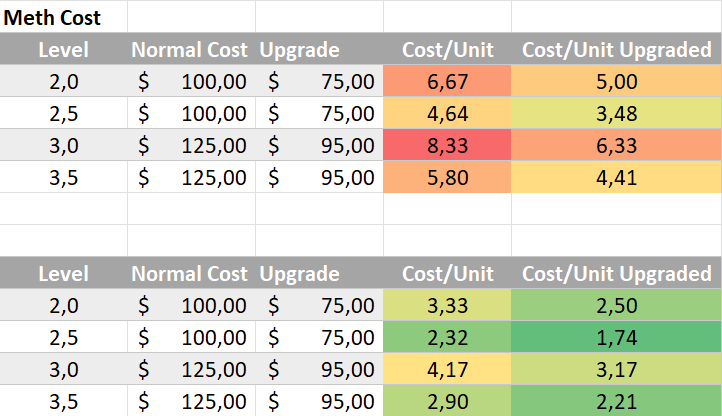Click the green 2,50 cell
The width and height of the screenshot is (722, 416).
(x=616, y=306)
